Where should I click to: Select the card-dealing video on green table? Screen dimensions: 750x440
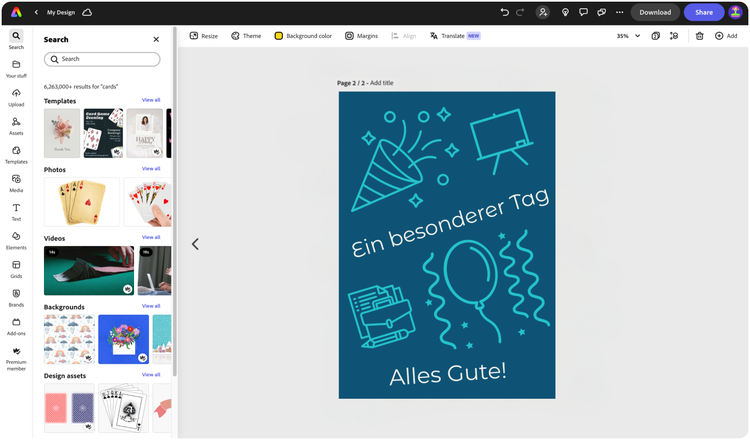(89, 271)
